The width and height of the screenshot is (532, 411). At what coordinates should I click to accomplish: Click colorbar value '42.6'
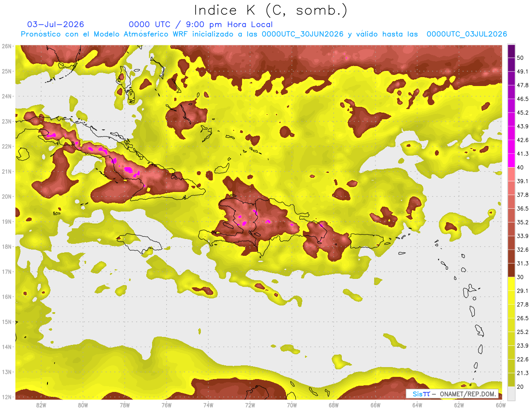tap(522, 140)
